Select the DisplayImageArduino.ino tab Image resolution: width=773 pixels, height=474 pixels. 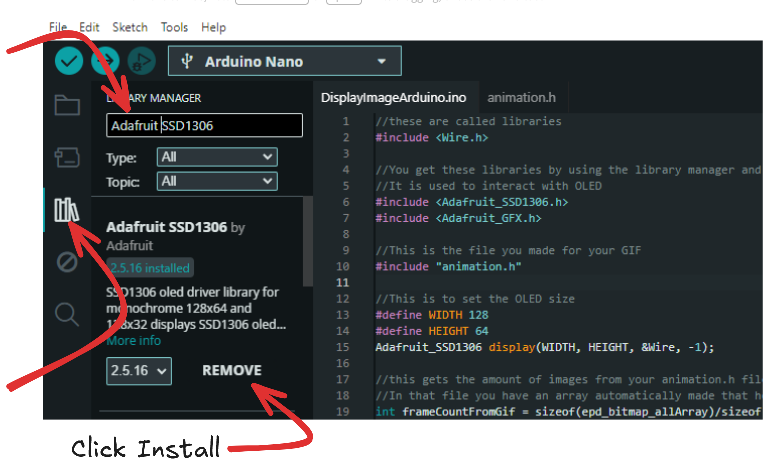click(393, 98)
